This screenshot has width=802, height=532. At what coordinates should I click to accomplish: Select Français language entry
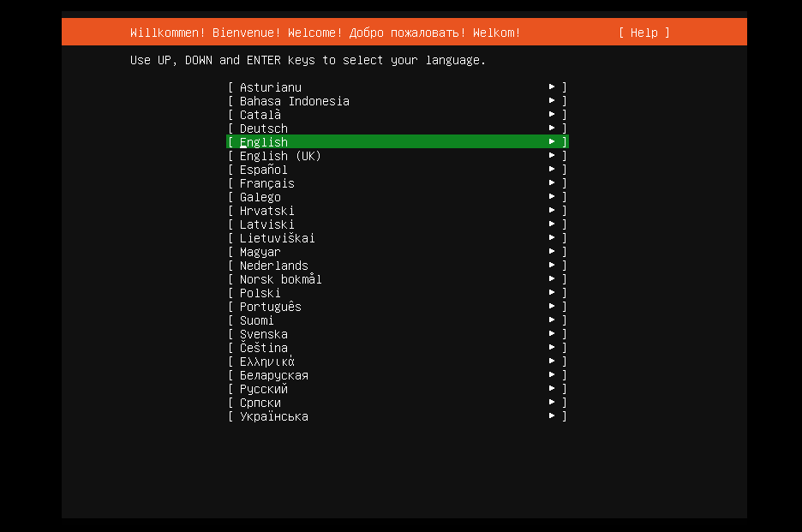coord(267,183)
